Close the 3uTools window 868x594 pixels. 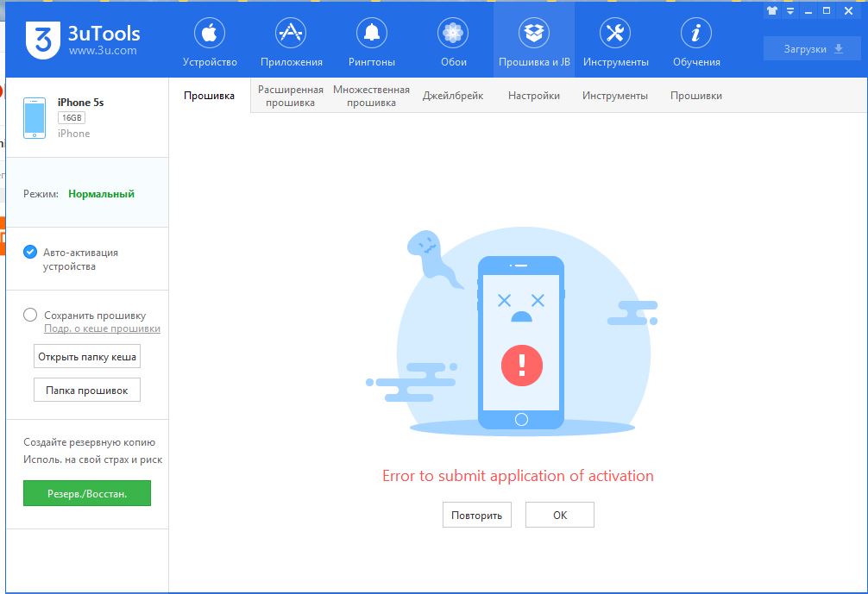pyautogui.click(x=848, y=10)
